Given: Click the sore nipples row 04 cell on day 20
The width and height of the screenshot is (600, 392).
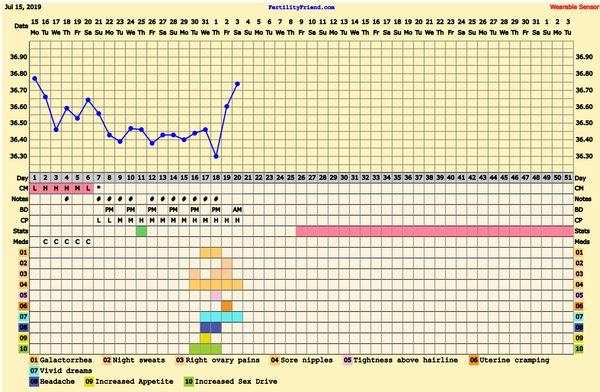Looking at the screenshot, I should pos(237,285).
